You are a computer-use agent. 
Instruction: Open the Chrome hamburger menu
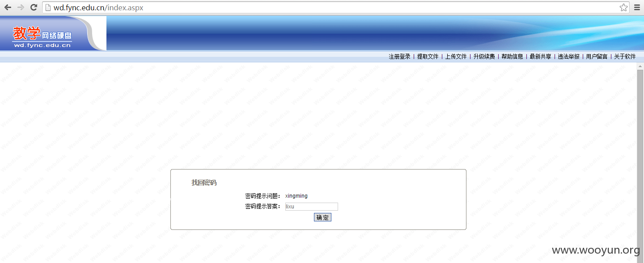637,8
